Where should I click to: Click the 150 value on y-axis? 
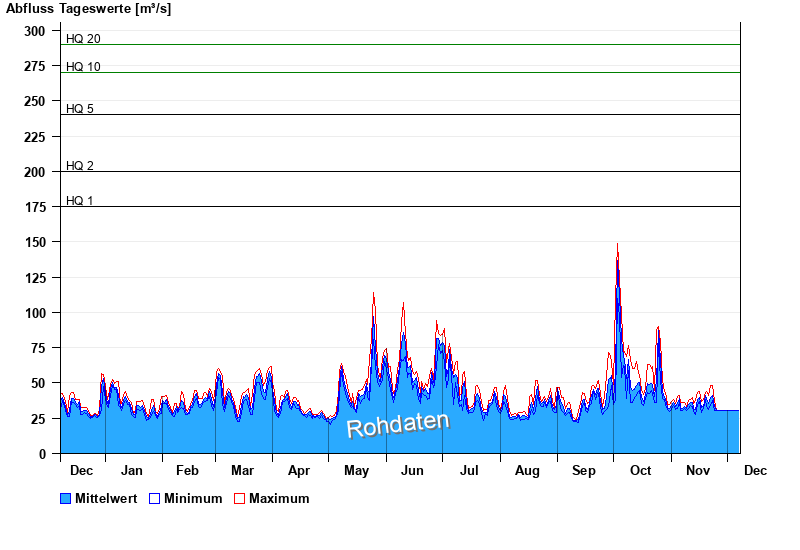[x=35, y=242]
